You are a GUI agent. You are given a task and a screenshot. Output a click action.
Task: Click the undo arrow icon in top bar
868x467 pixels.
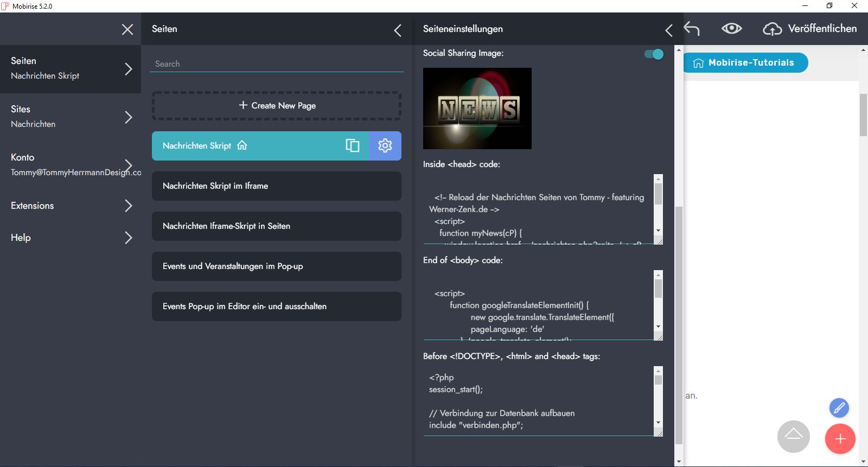coord(692,29)
